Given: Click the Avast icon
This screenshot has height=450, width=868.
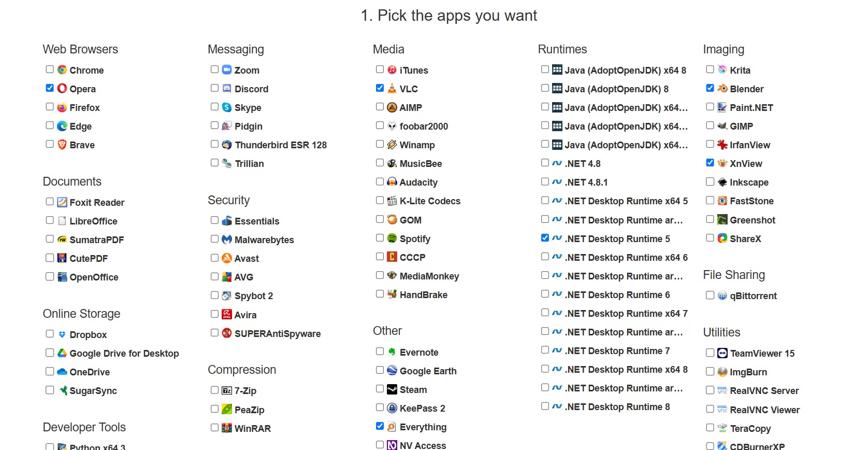Looking at the screenshot, I should pos(227,258).
